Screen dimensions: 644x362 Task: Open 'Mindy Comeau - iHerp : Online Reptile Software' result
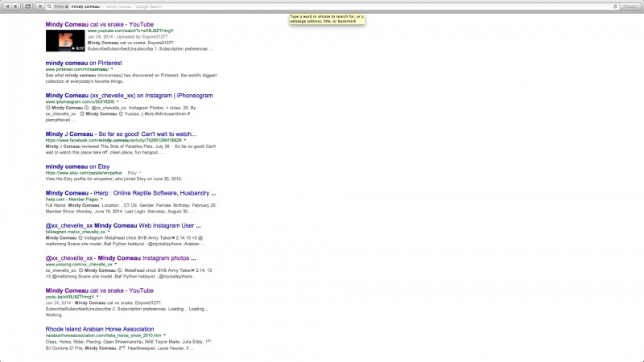pyautogui.click(x=130, y=192)
